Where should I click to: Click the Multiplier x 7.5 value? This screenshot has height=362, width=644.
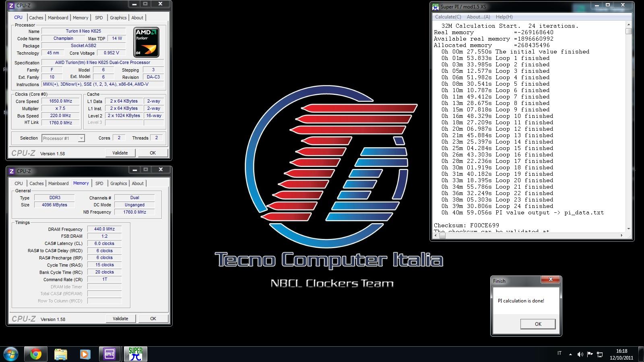61,109
